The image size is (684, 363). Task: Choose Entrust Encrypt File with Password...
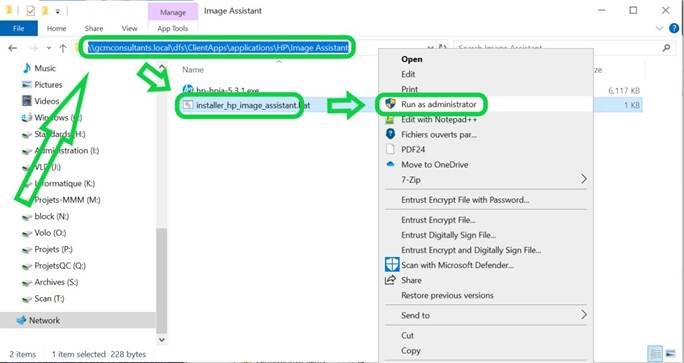(x=465, y=200)
